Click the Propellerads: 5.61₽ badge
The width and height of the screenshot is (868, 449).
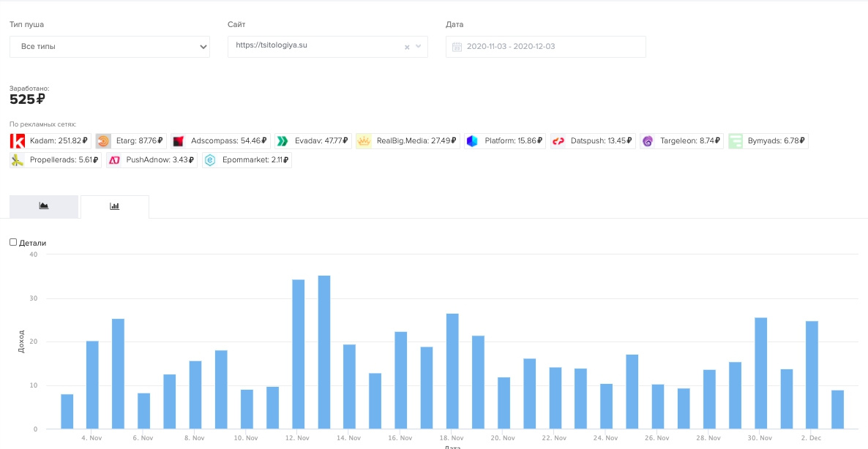56,160
